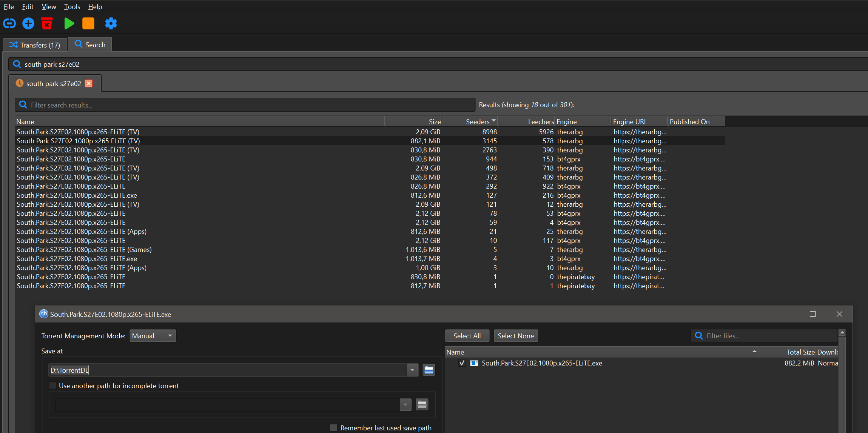Image resolution: width=868 pixels, height=433 pixels.
Task: Open the File menu
Action: click(9, 7)
